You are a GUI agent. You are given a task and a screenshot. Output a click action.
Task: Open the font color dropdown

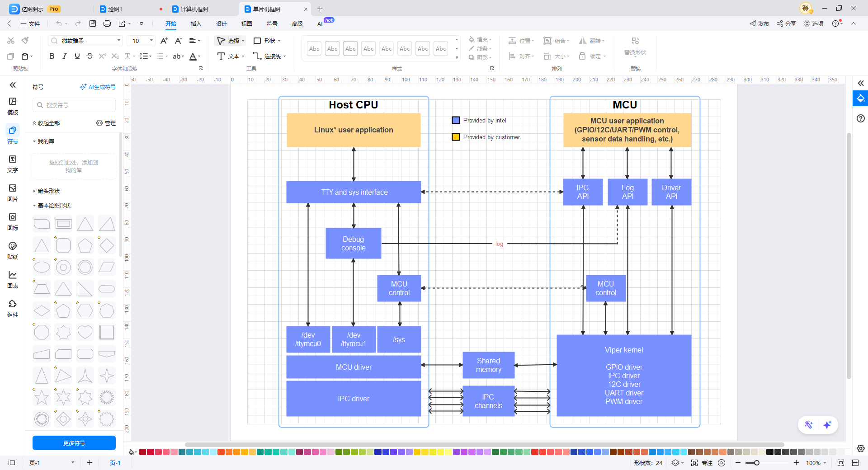(x=199, y=56)
